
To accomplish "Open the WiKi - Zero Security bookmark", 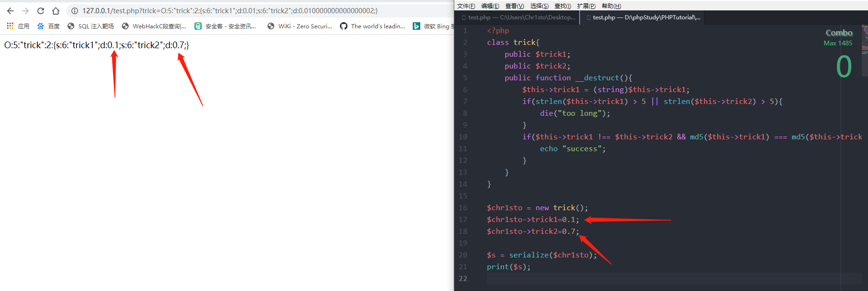I will (300, 26).
